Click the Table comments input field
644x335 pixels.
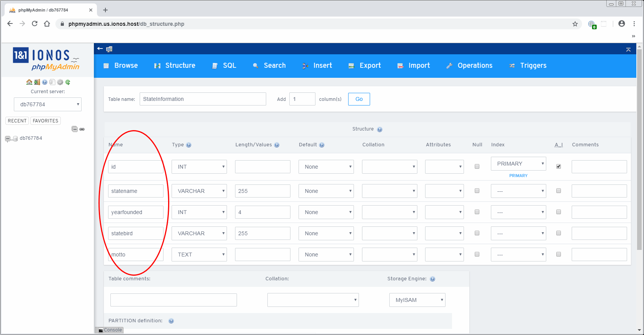coord(174,300)
